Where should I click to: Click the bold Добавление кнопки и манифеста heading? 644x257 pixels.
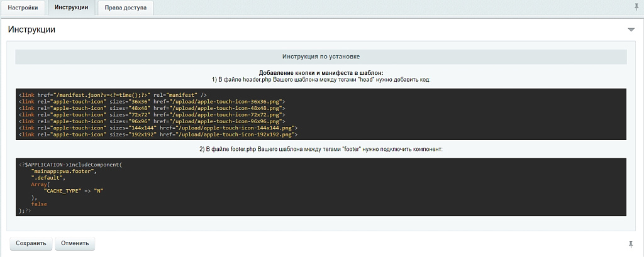pos(321,73)
